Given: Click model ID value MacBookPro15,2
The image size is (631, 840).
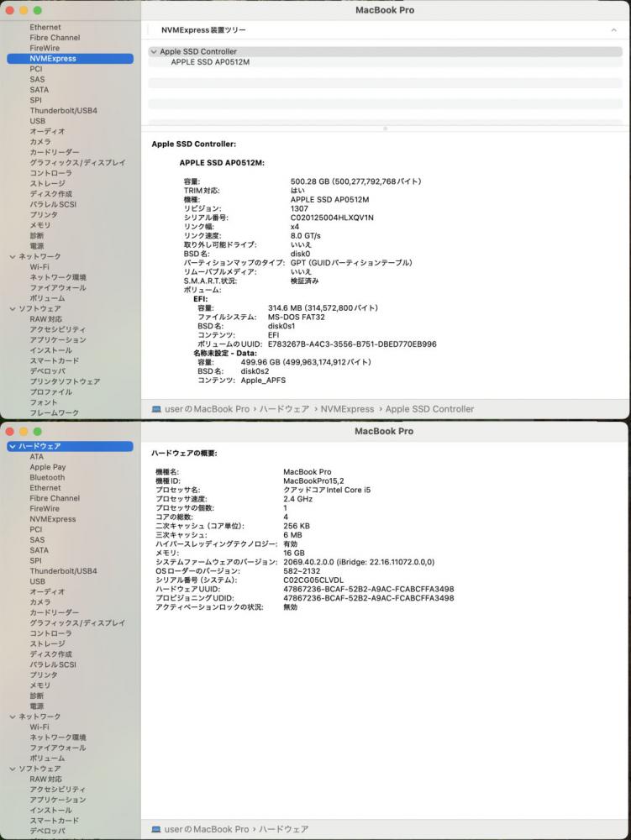Looking at the screenshot, I should pyautogui.click(x=313, y=481).
